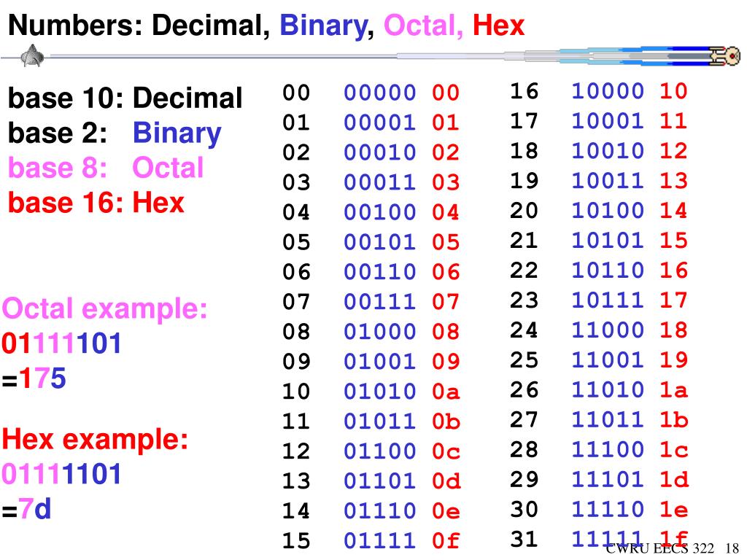Click binary value 00011 in the table
This screenshot has height=560, width=747.
tap(379, 182)
